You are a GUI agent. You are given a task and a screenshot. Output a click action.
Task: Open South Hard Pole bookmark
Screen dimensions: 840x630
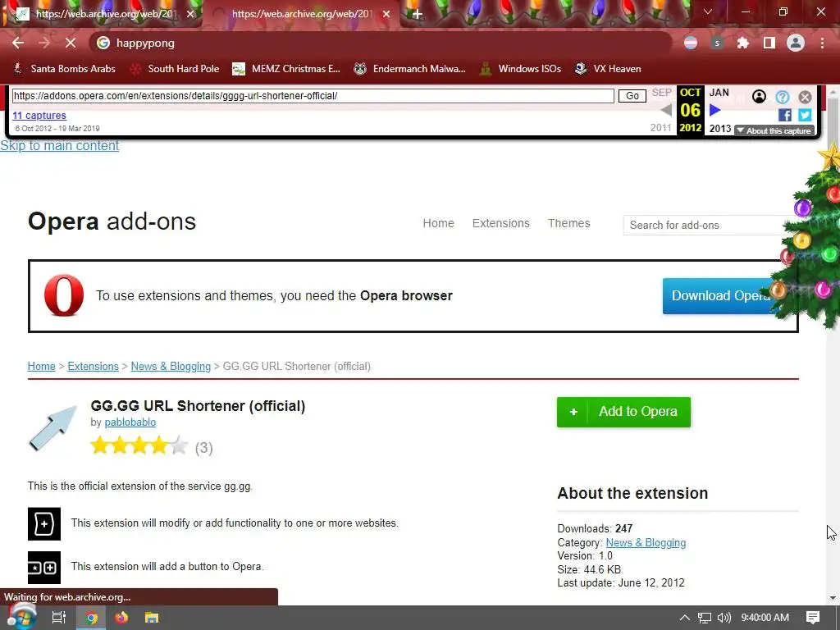(175, 69)
